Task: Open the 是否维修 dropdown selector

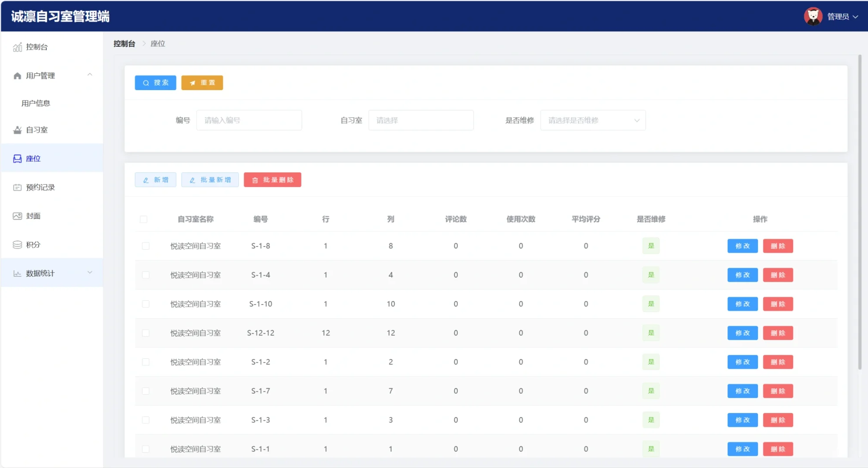Action: click(593, 120)
